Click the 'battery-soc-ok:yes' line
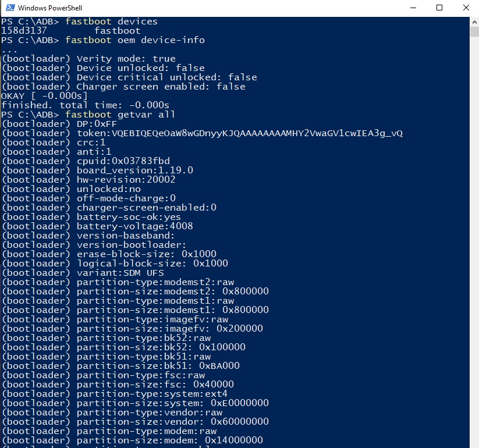 [91, 217]
